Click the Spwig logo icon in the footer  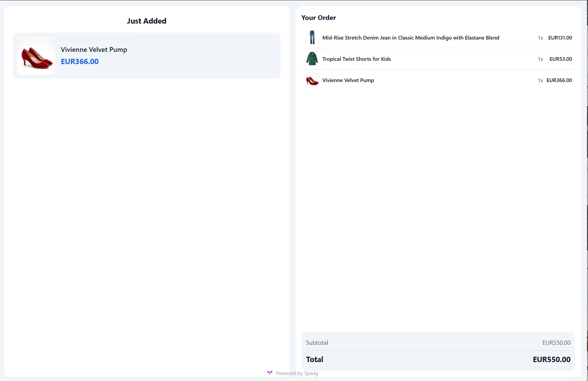(270, 373)
